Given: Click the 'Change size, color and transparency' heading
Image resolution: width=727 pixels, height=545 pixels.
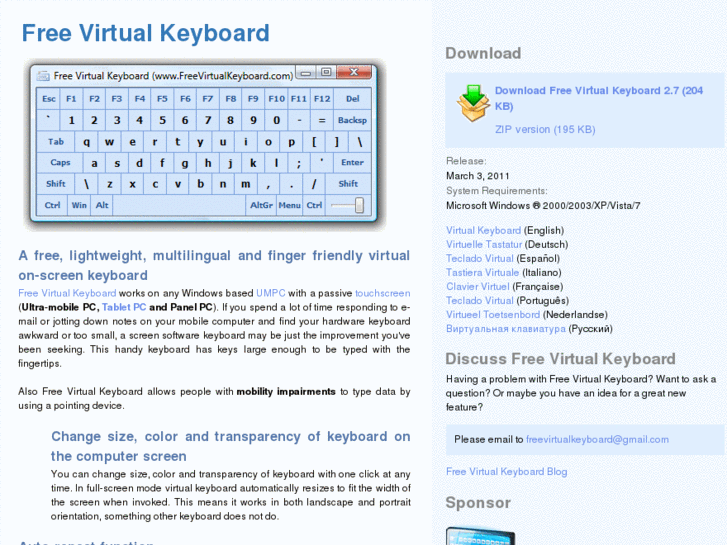Looking at the screenshot, I should (x=230, y=446).
